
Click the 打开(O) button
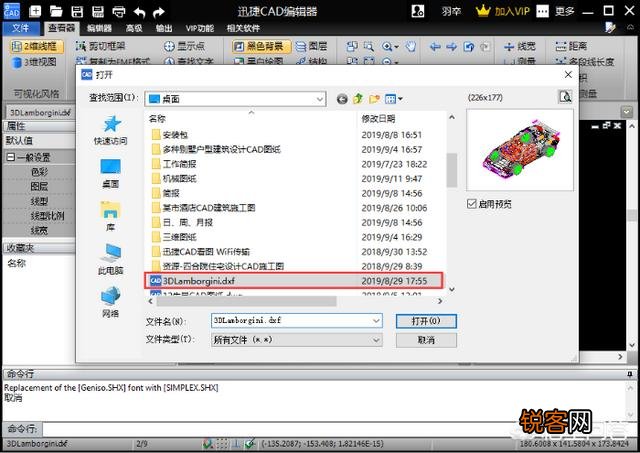coord(426,321)
